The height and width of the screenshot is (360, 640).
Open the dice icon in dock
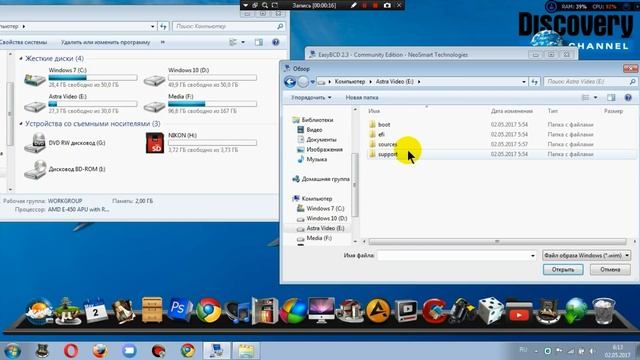[x=491, y=311]
